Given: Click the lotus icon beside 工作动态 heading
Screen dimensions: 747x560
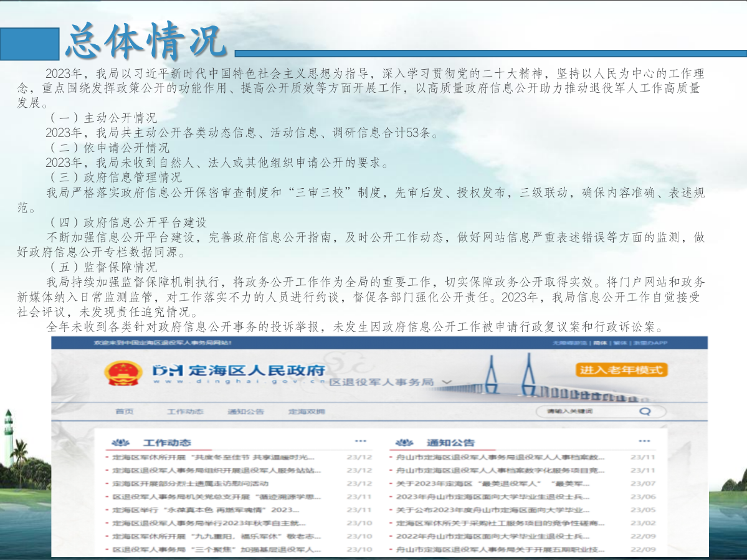Looking at the screenshot, I should 120,443.
